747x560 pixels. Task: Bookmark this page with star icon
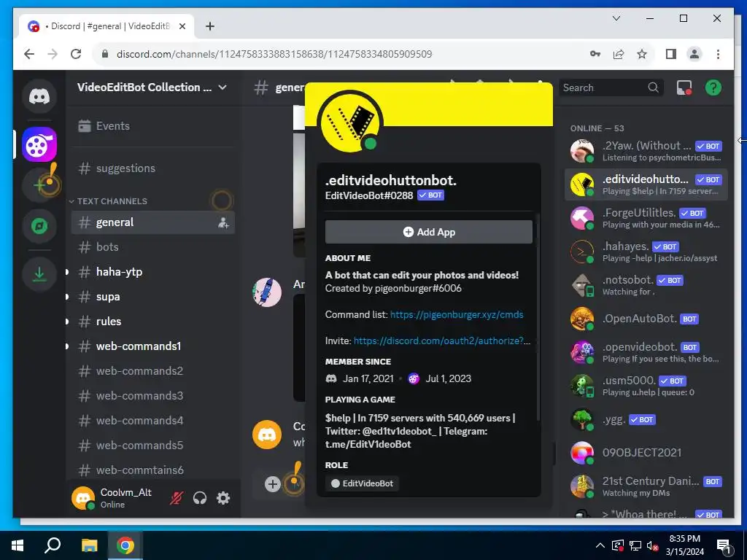pos(642,54)
